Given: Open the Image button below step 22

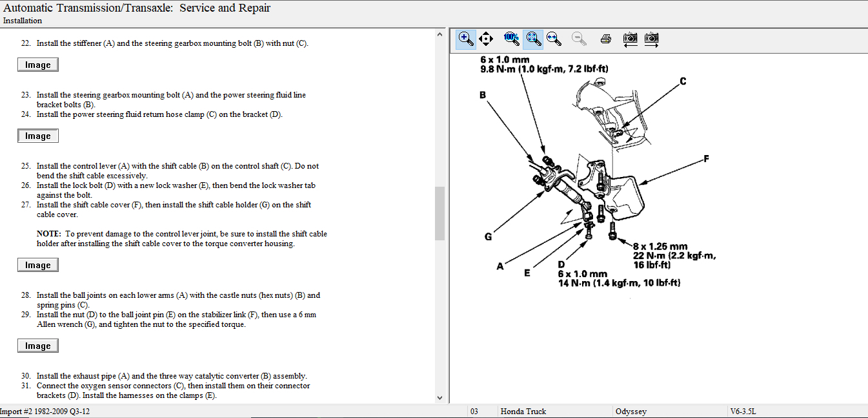Looking at the screenshot, I should pos(38,65).
